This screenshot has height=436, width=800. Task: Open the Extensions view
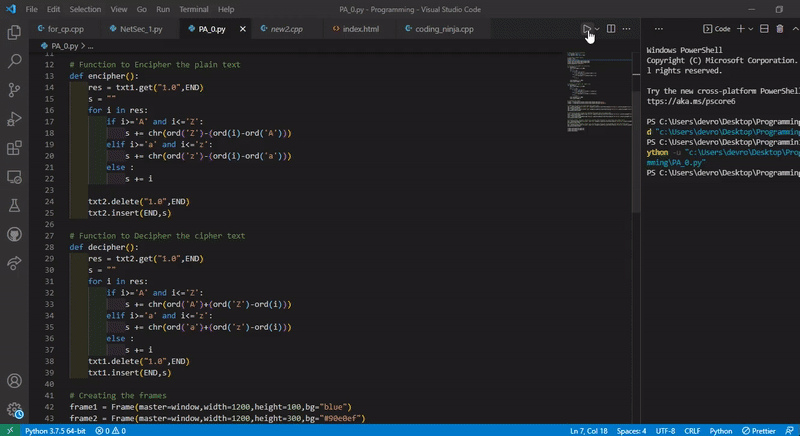tap(14, 148)
